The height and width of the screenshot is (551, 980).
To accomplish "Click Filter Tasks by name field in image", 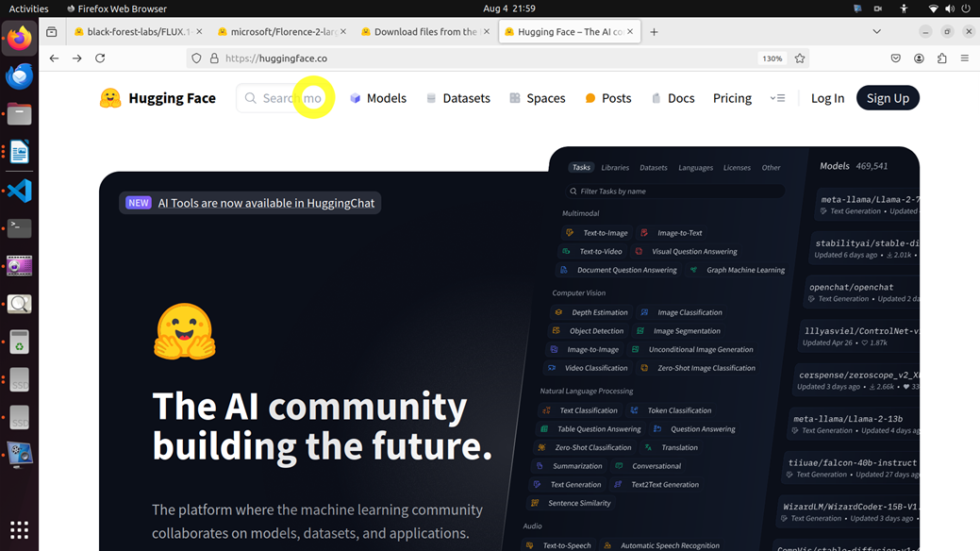I will [x=675, y=192].
